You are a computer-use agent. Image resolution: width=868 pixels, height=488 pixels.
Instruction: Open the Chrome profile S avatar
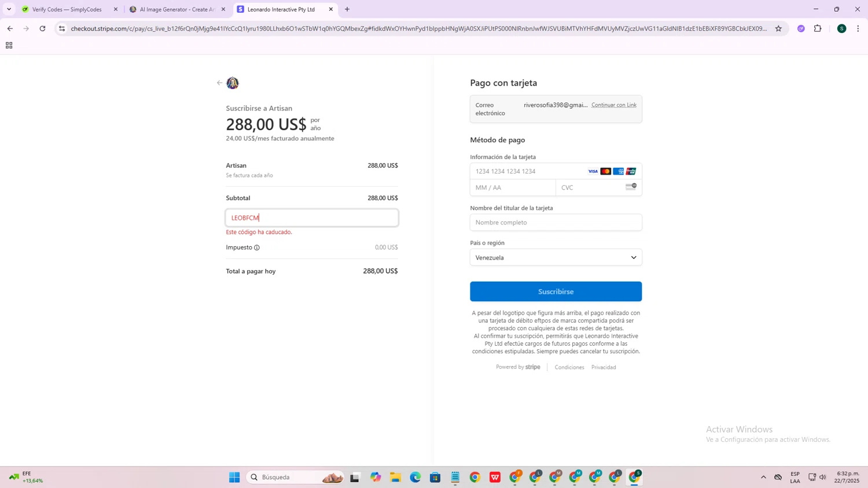pos(842,28)
